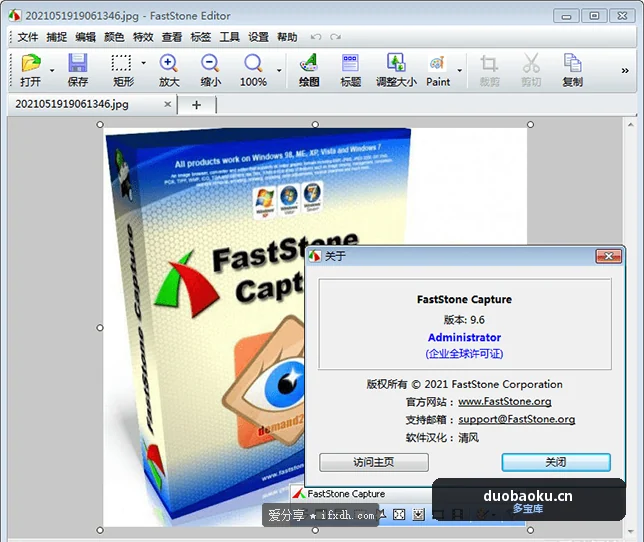644x542 pixels.
Task: Open the 编辑 (Edit) menu
Action: tap(85, 37)
